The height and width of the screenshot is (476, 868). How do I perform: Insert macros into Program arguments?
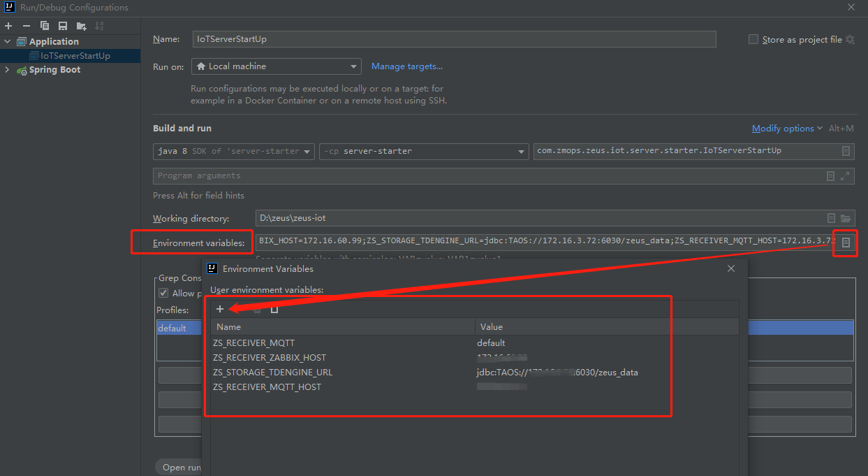coord(830,176)
